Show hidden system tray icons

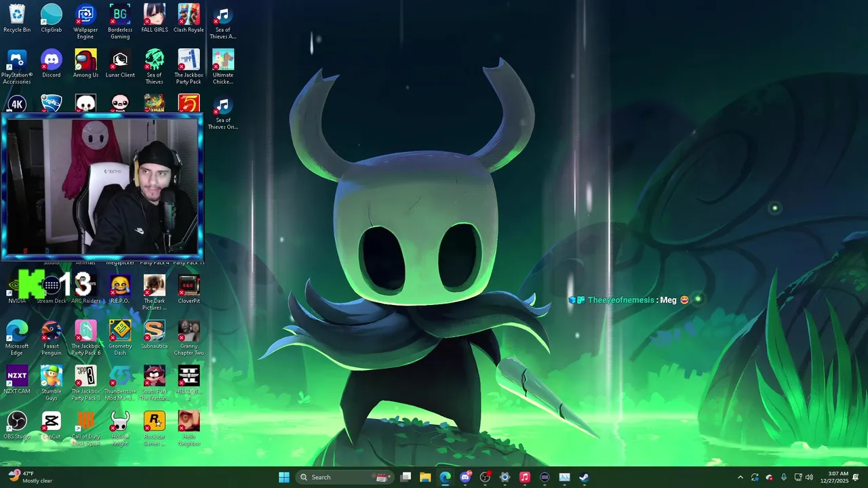click(x=740, y=477)
